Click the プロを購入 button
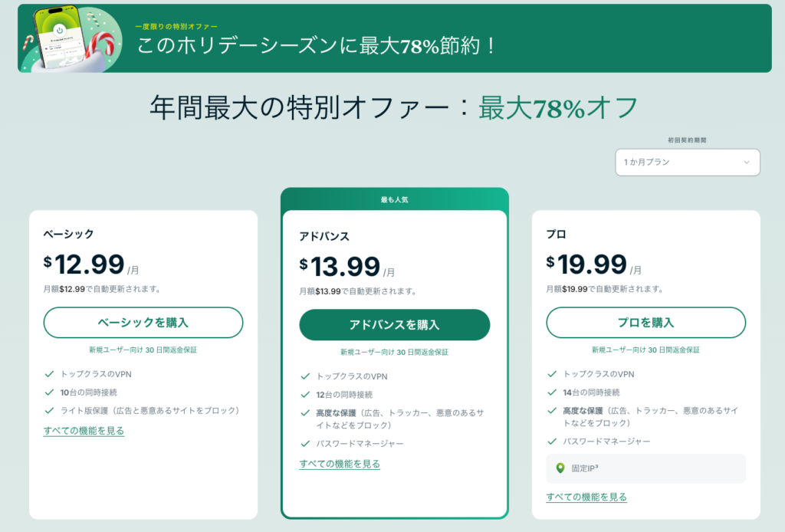This screenshot has height=532, width=785. (x=645, y=323)
